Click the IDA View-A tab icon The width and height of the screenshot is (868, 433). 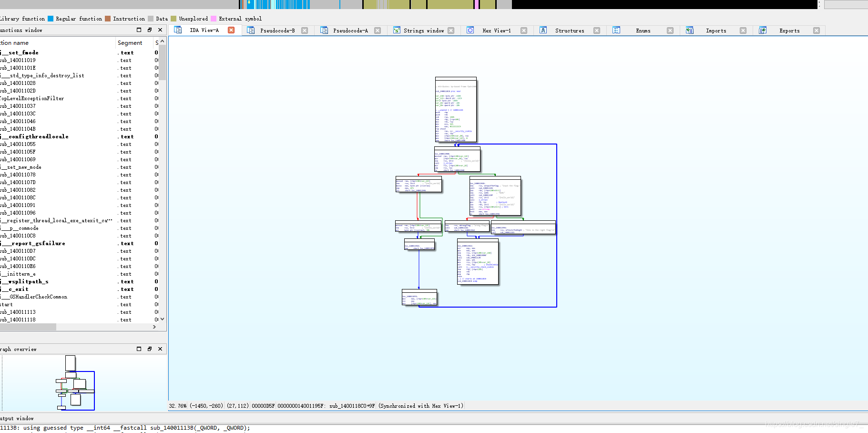click(x=178, y=30)
